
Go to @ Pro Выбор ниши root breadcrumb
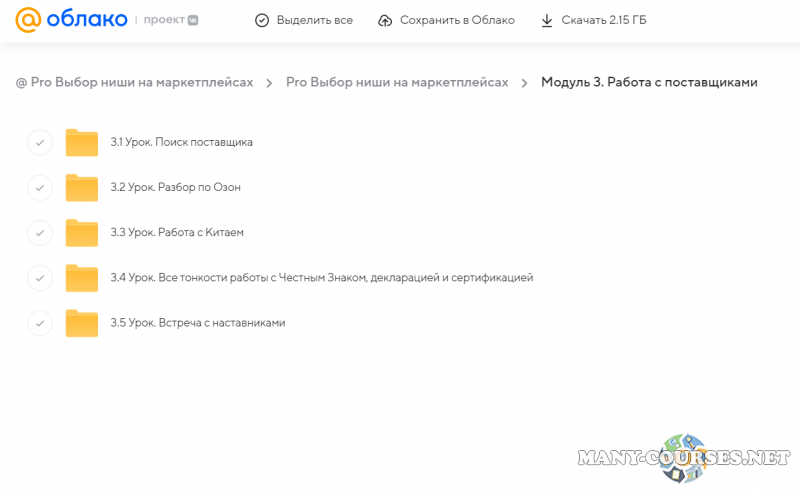[134, 82]
